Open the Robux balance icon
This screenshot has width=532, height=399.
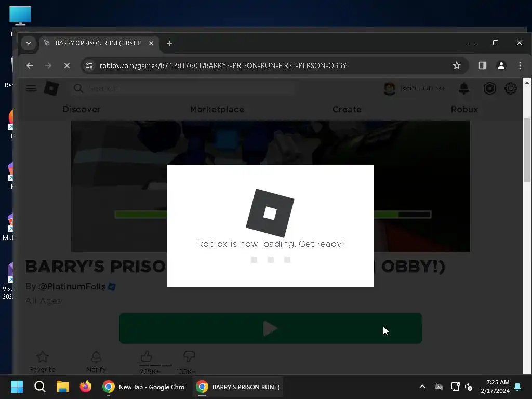coord(489,88)
